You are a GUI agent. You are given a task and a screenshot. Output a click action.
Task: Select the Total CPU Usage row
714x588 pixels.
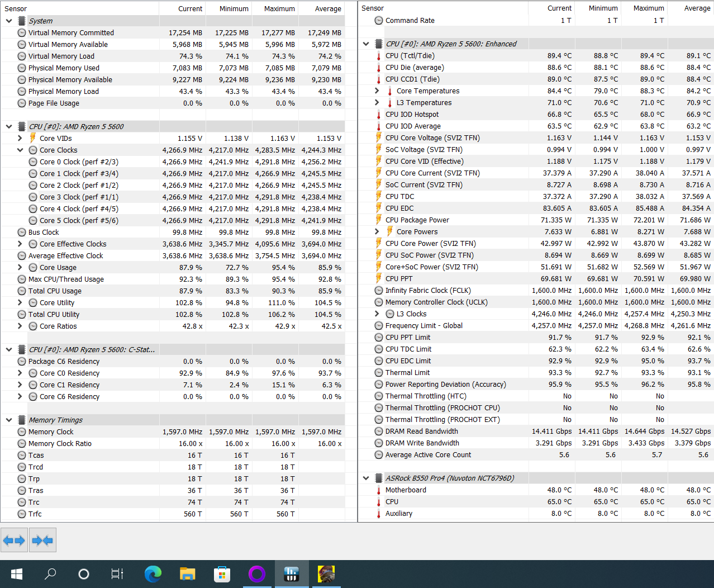click(x=173, y=291)
